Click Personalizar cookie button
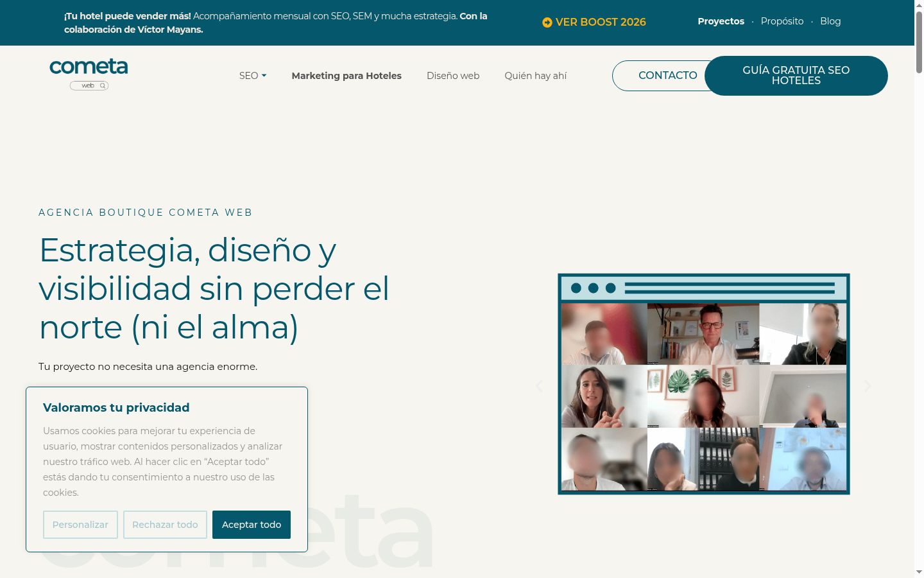 pyautogui.click(x=80, y=525)
